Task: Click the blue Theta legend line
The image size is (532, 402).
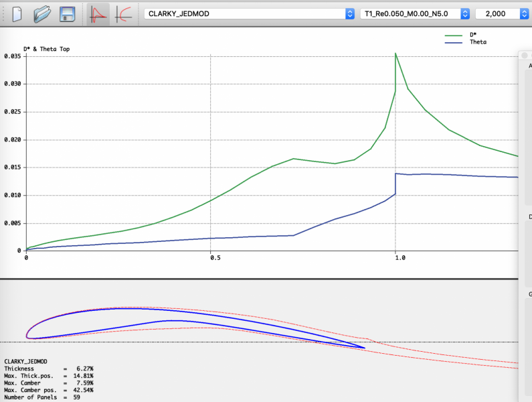Action: [x=454, y=42]
